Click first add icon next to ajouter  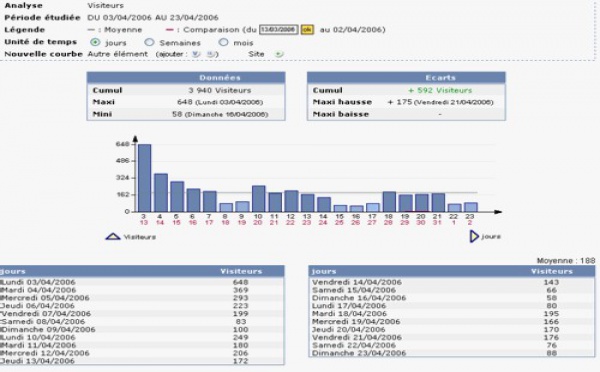pos(196,54)
